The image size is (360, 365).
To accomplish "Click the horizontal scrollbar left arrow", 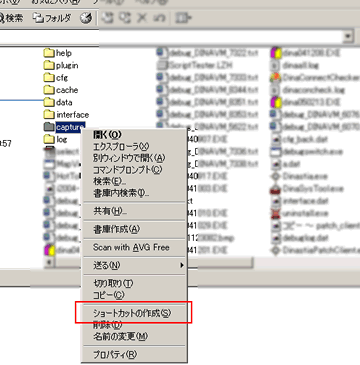I will [x=49, y=263].
